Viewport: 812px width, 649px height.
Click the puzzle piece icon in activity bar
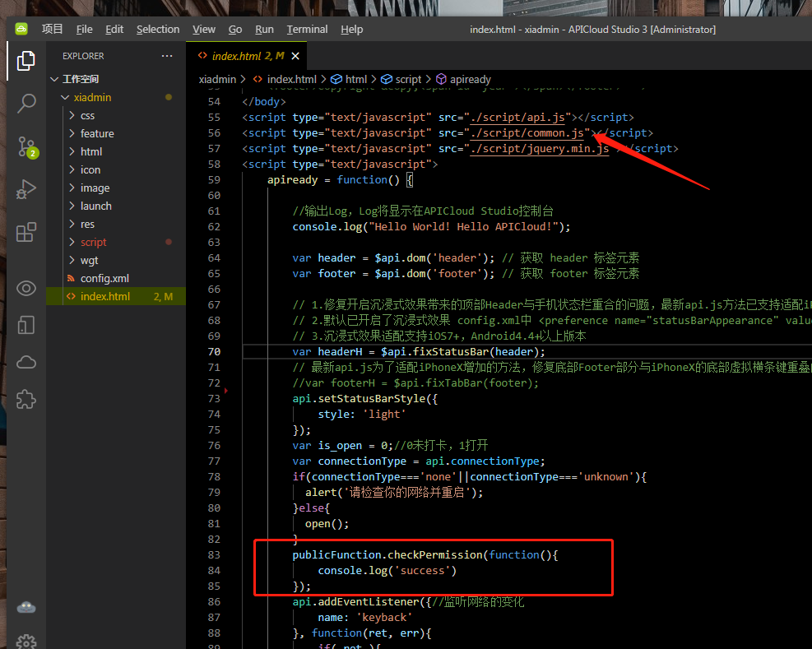coord(26,399)
